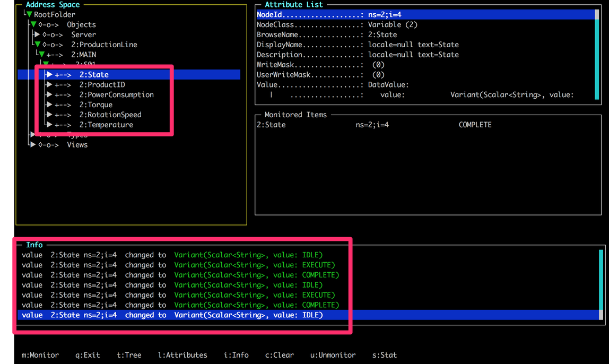
Task: Expand the Server node arrow
Action: tap(37, 34)
